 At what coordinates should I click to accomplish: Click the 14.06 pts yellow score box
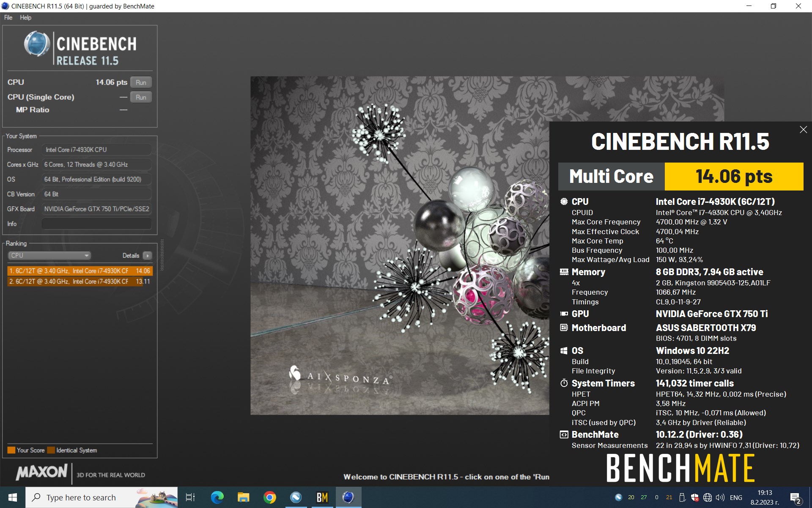coord(734,177)
